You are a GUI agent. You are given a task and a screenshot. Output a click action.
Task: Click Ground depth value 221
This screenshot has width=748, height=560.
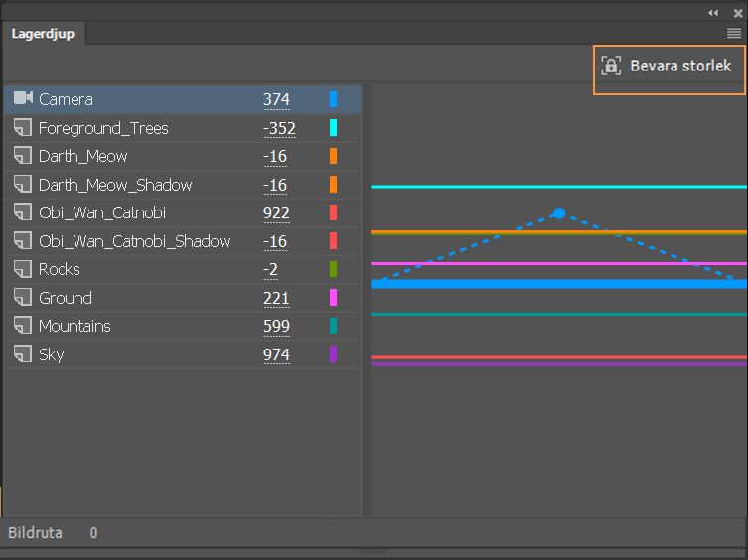(x=276, y=298)
